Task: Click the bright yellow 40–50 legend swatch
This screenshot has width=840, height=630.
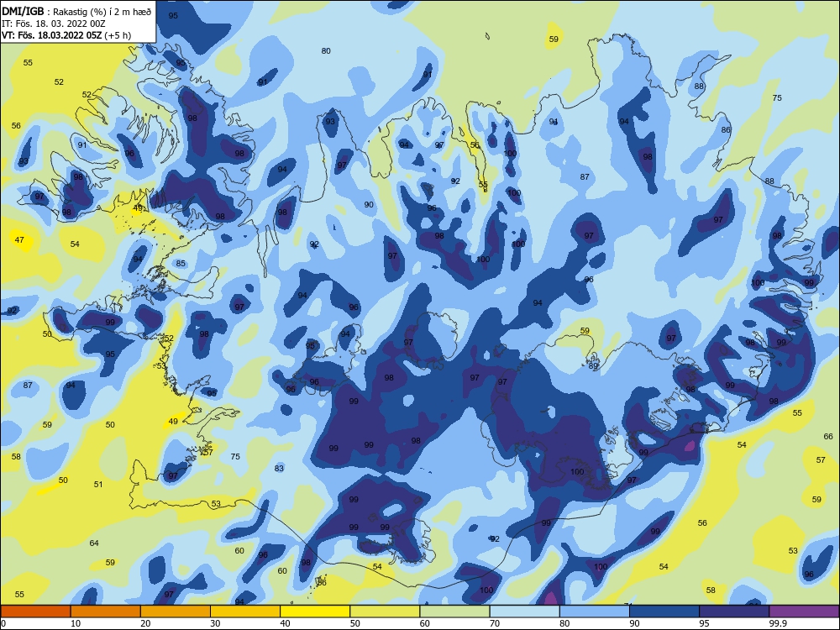Action: point(315,612)
